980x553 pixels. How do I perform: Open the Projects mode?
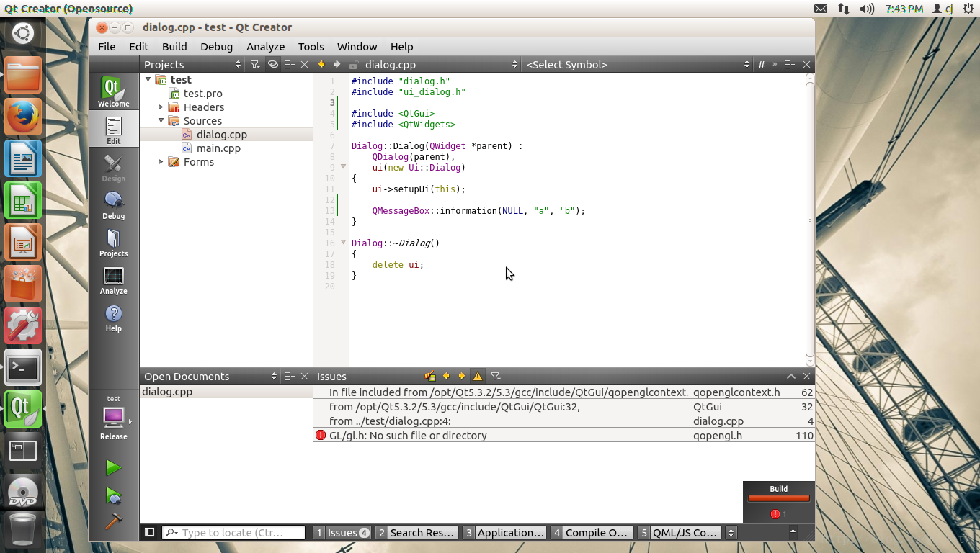point(114,242)
